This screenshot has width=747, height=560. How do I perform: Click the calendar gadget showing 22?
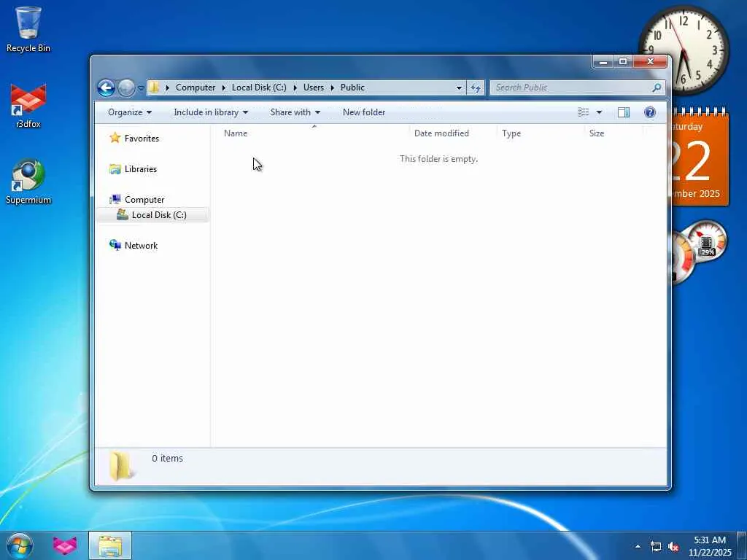[700, 157]
